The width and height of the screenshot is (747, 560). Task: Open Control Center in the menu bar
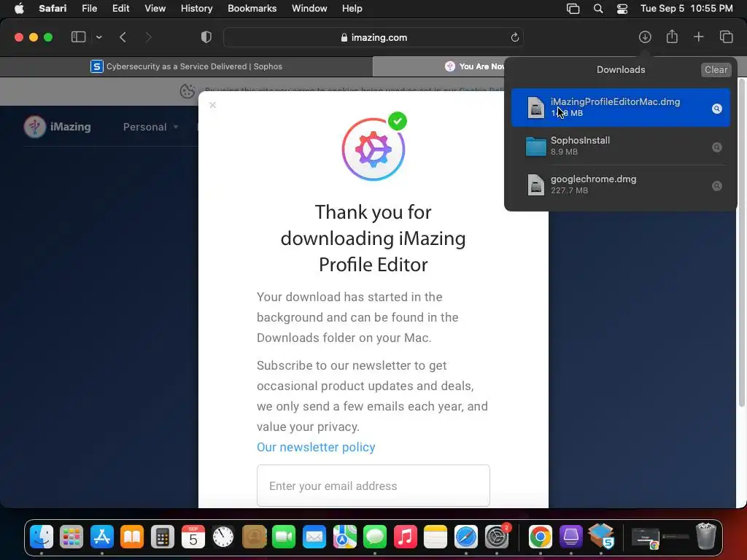pyautogui.click(x=622, y=9)
